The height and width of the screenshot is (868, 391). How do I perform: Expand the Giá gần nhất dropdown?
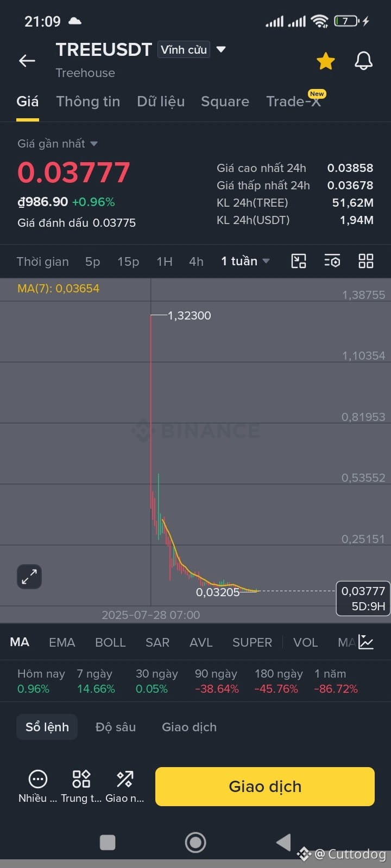pos(57,144)
